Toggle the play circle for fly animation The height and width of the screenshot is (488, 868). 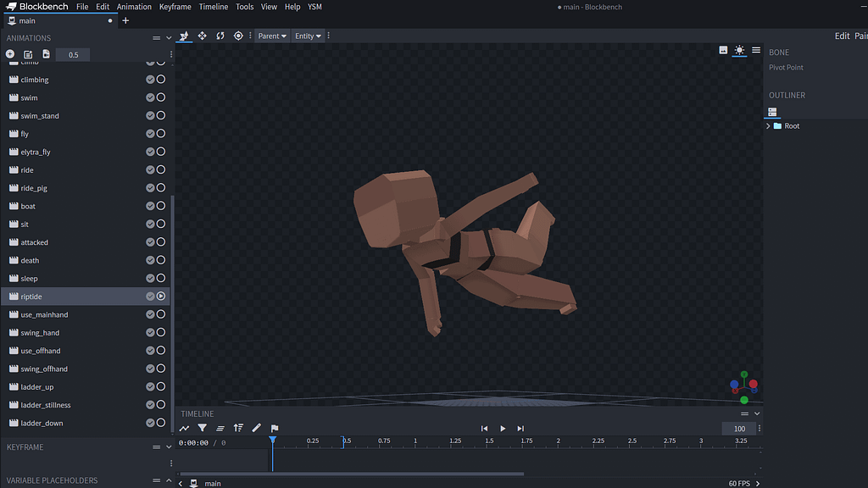[161, 133]
